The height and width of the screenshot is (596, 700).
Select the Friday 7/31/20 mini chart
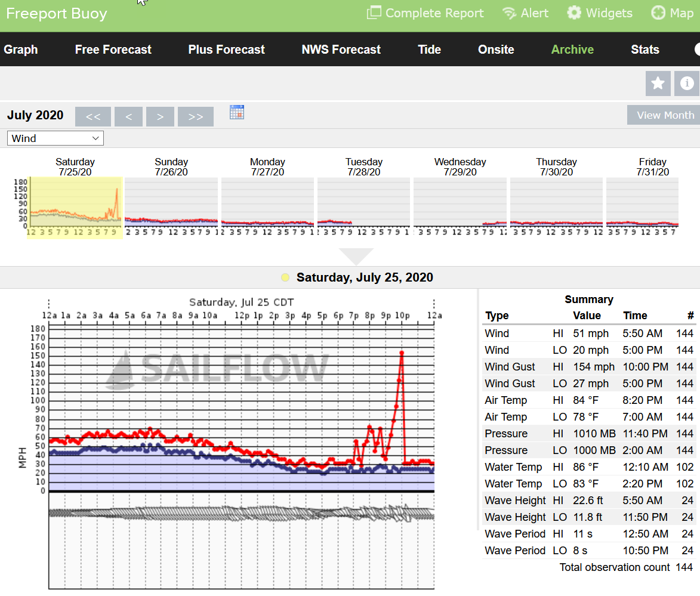pyautogui.click(x=642, y=202)
